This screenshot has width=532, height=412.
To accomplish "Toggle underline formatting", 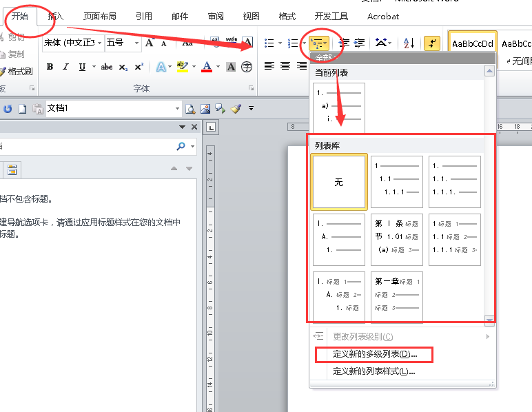I will coord(82,67).
